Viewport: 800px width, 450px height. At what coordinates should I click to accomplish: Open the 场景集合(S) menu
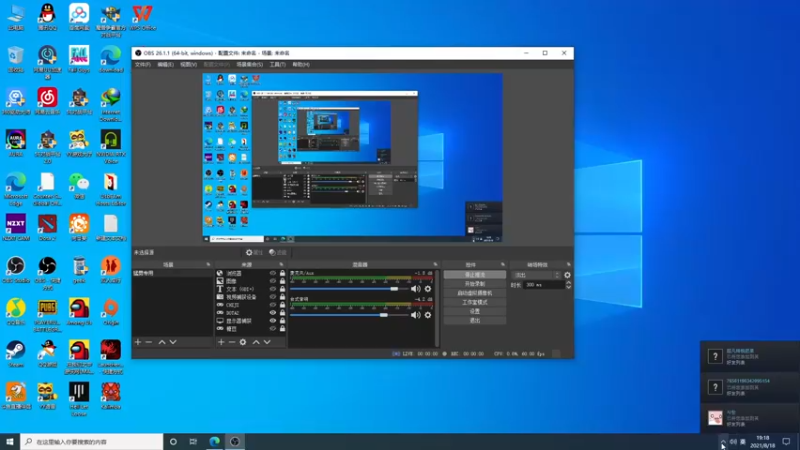249,65
